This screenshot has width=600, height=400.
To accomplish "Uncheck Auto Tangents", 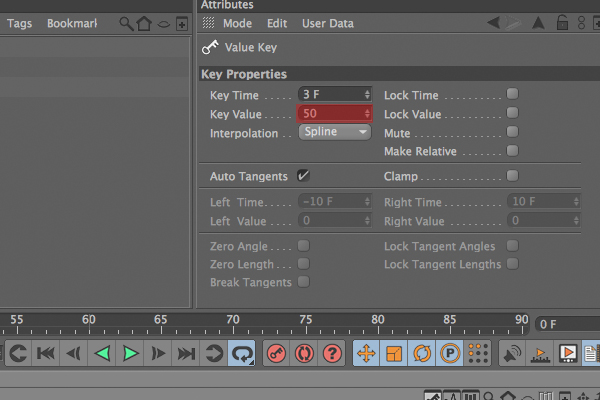I will [x=303, y=176].
